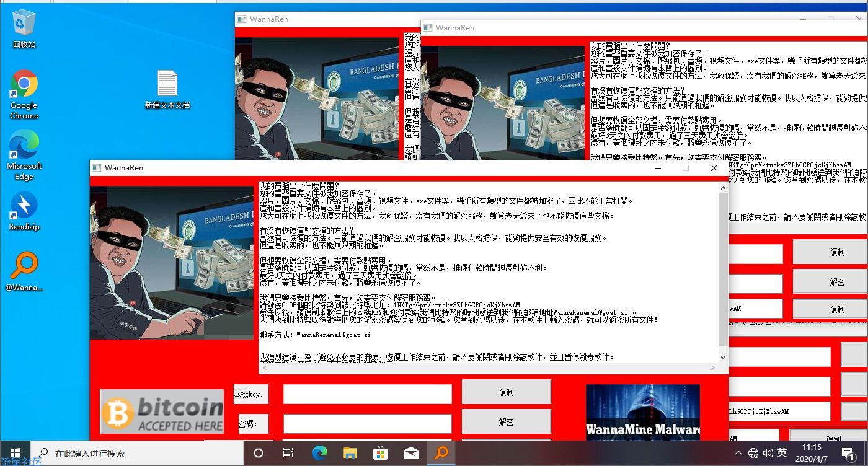
Task: Click the 我強烈建議 advice line in front window
Action: [437, 358]
